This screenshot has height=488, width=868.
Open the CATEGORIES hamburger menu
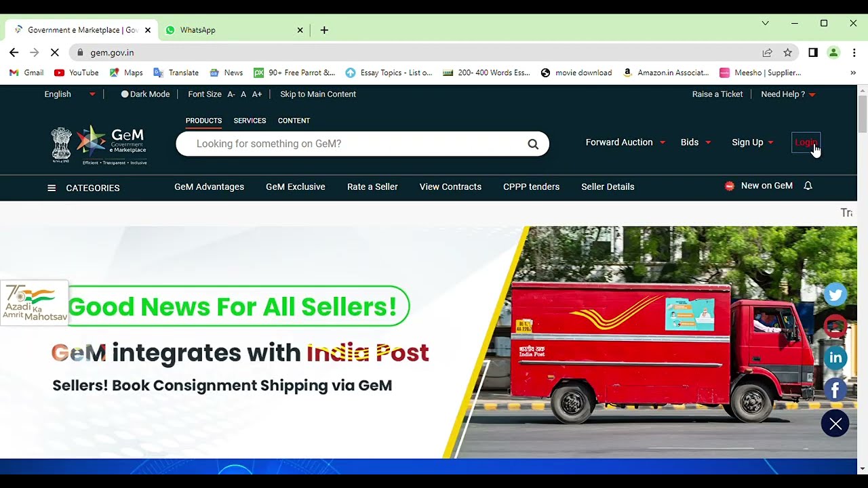(x=83, y=188)
